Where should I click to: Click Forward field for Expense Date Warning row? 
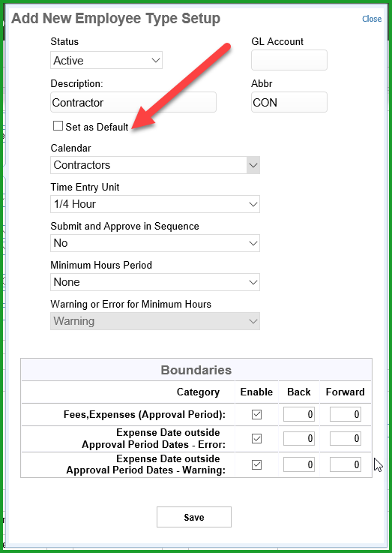point(346,464)
